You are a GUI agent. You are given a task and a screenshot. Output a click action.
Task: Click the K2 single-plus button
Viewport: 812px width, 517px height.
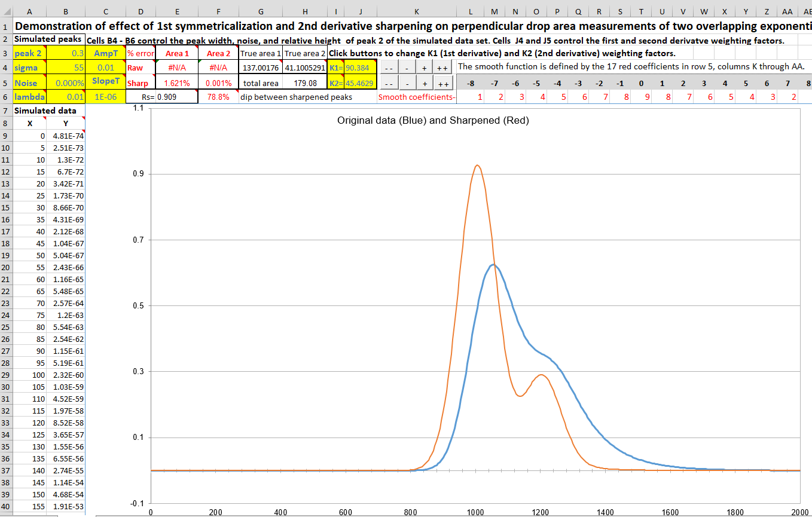[424, 84]
